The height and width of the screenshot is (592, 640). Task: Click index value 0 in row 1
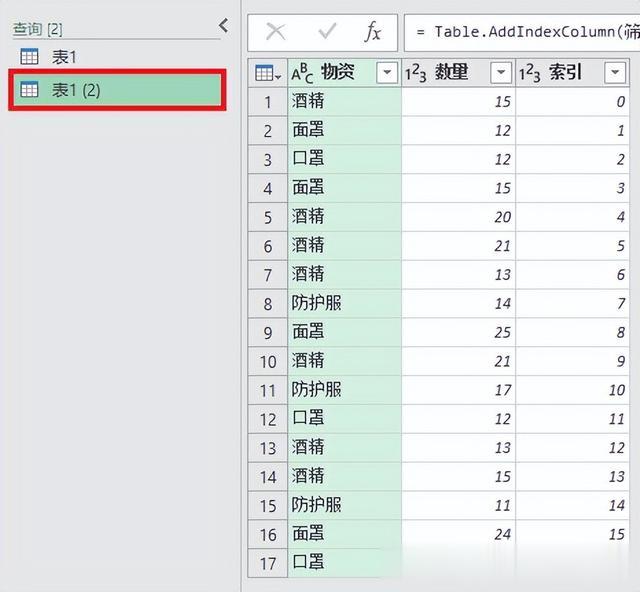(x=573, y=102)
